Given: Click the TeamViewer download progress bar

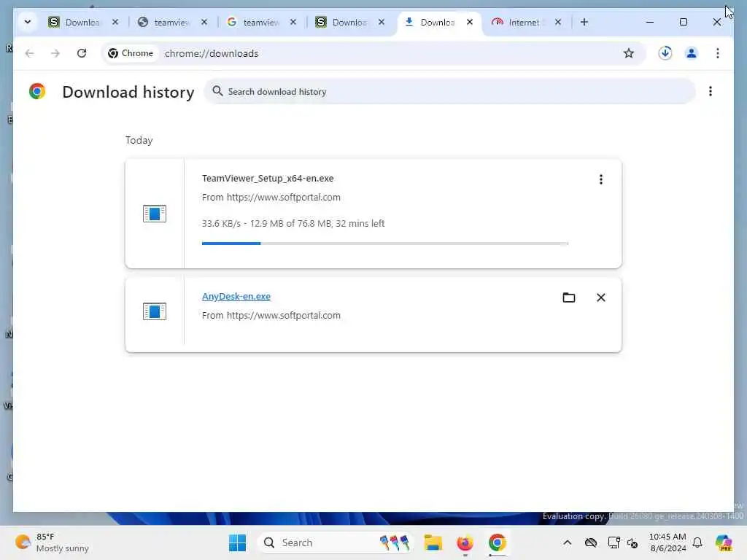Looking at the screenshot, I should (x=385, y=244).
